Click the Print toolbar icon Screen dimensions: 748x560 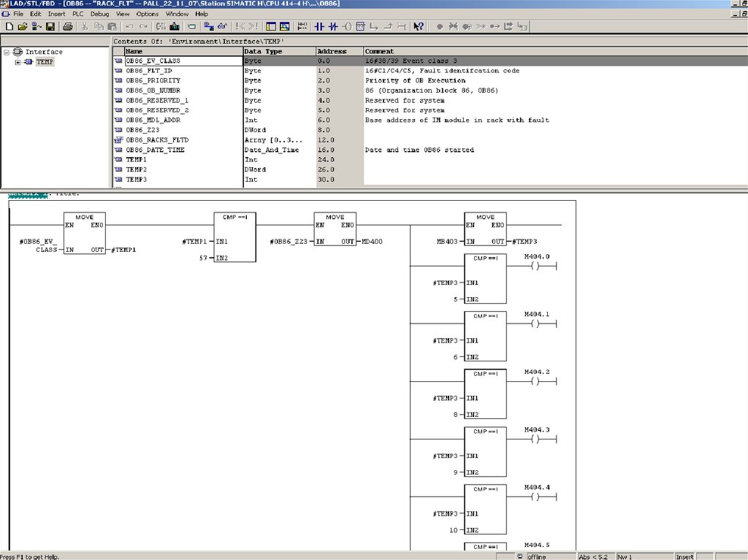pyautogui.click(x=68, y=27)
